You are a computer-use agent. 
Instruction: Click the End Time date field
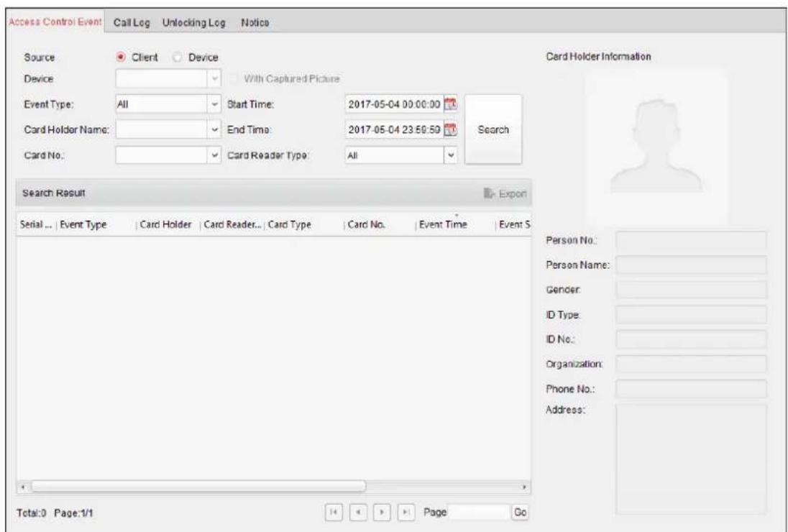click(x=395, y=129)
